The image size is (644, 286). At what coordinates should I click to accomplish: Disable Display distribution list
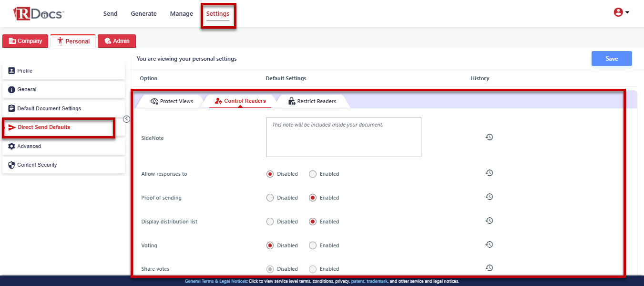coord(270,222)
